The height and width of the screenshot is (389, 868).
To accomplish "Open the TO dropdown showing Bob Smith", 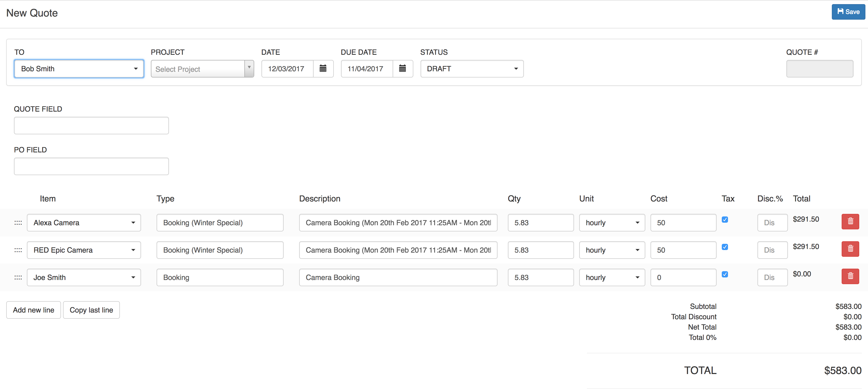I will [79, 69].
